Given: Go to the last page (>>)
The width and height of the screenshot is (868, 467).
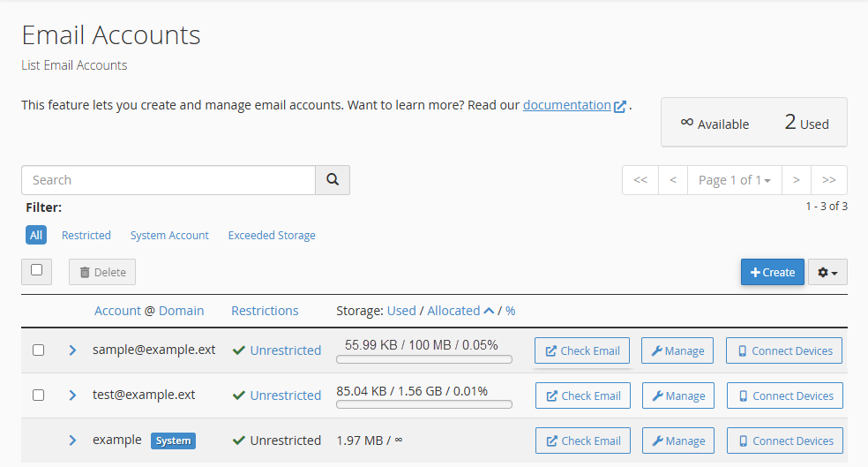Looking at the screenshot, I should pos(828,180).
